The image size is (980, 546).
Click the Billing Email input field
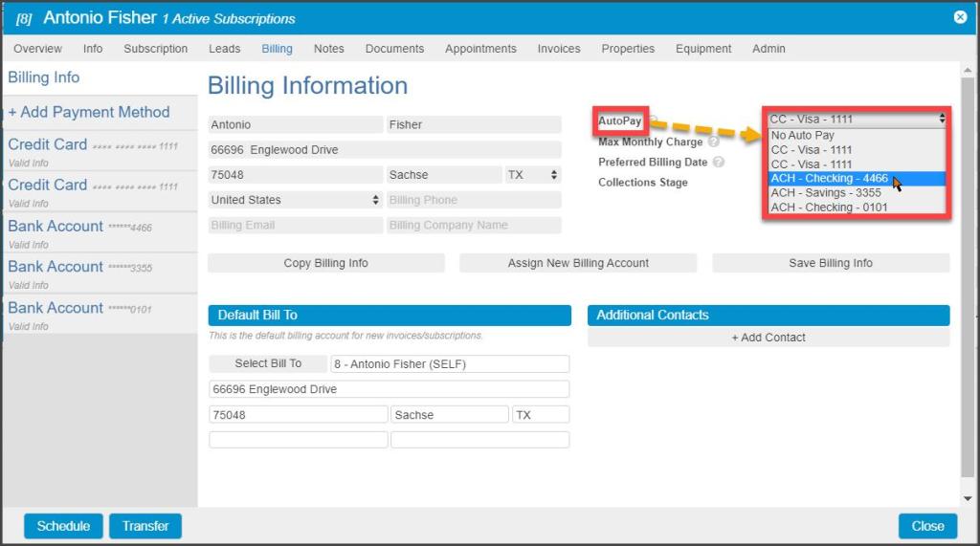click(295, 226)
